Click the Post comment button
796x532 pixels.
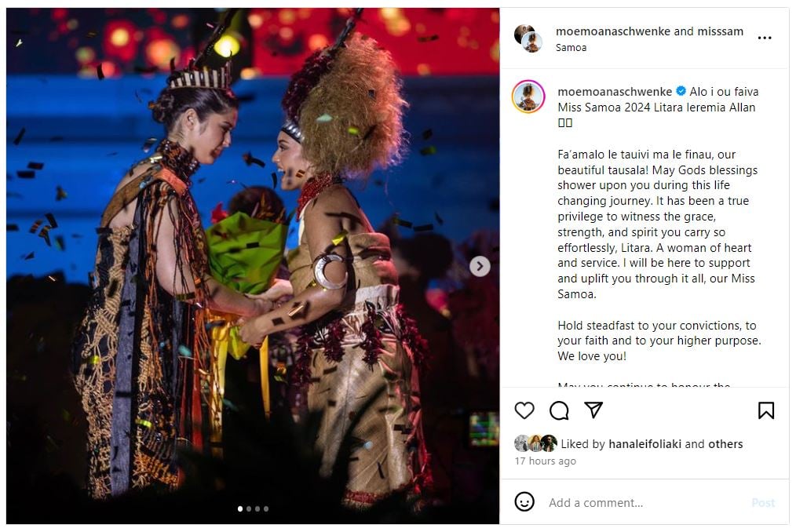(763, 502)
